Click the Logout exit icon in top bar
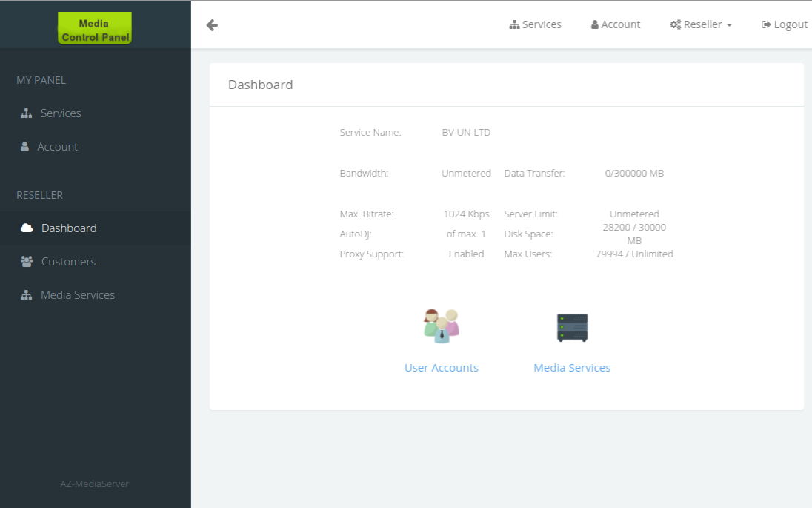Image resolution: width=812 pixels, height=508 pixels. [x=766, y=24]
